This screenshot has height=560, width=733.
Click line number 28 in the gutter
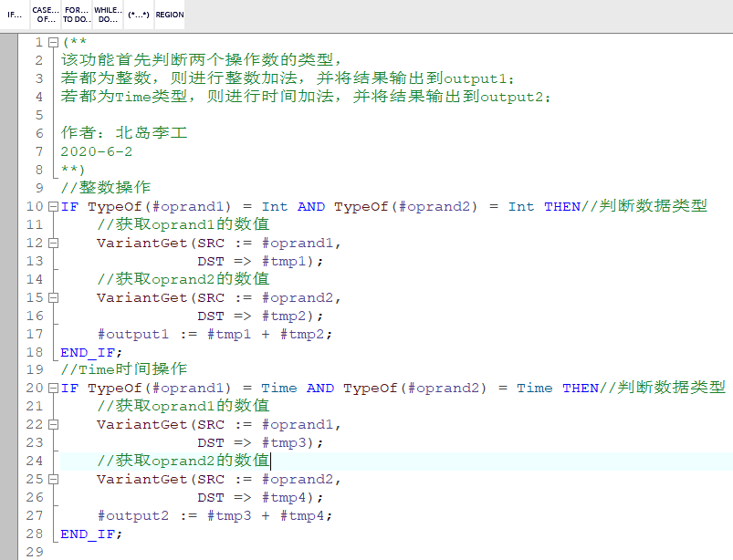(35, 534)
